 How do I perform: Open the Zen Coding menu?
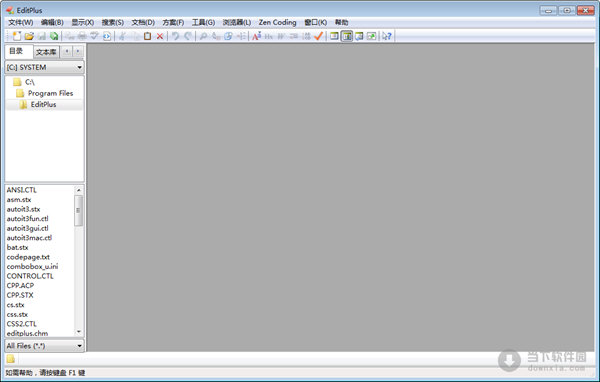point(277,23)
